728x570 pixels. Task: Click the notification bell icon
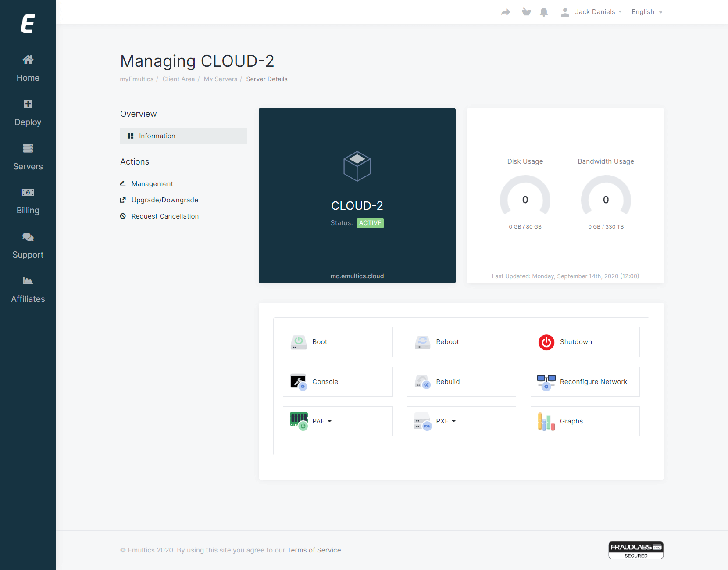(544, 12)
